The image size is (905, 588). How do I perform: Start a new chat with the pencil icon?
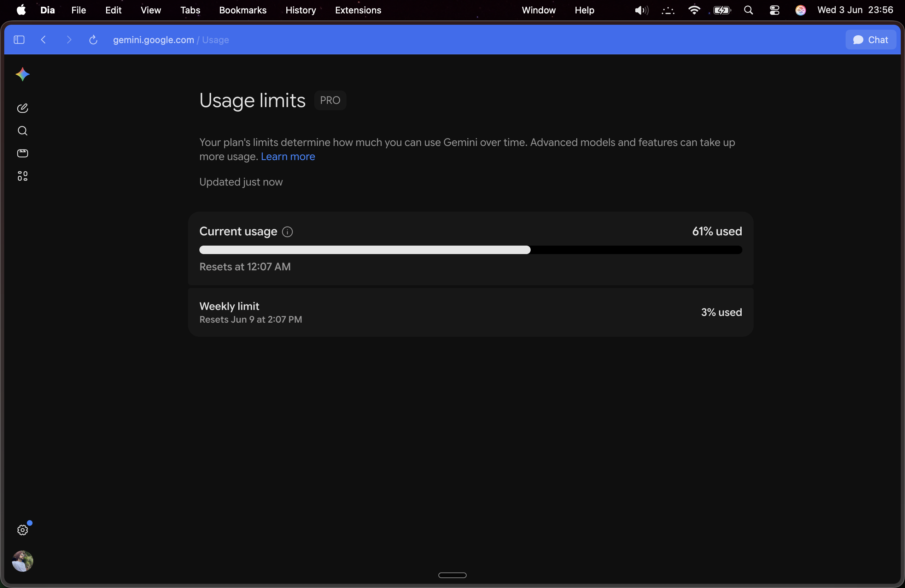coord(22,108)
